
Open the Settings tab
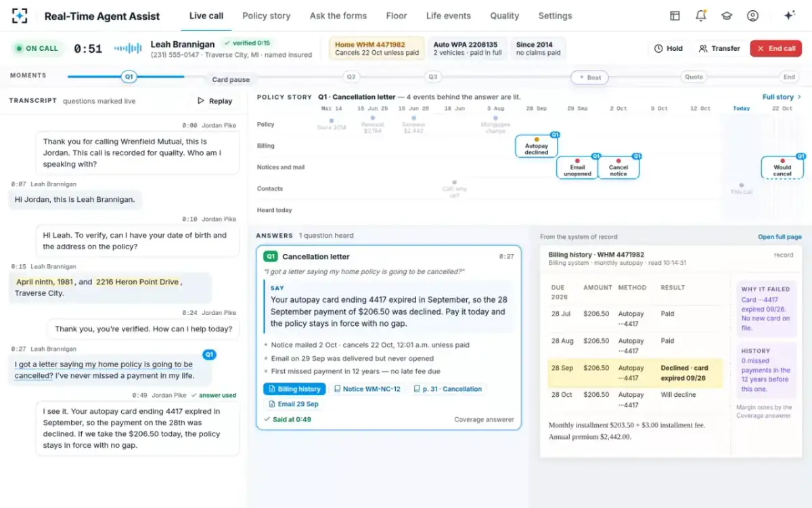point(555,16)
